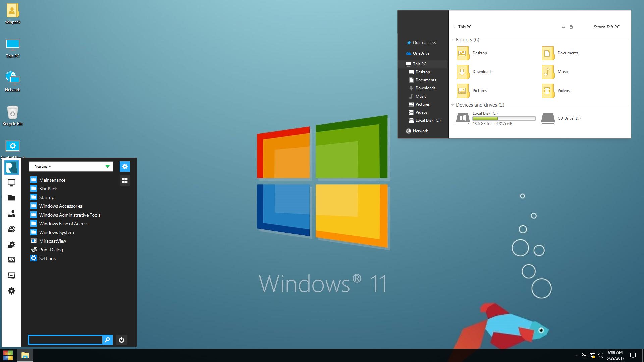Click the taskbar Start button
644x362 pixels.
(8, 355)
